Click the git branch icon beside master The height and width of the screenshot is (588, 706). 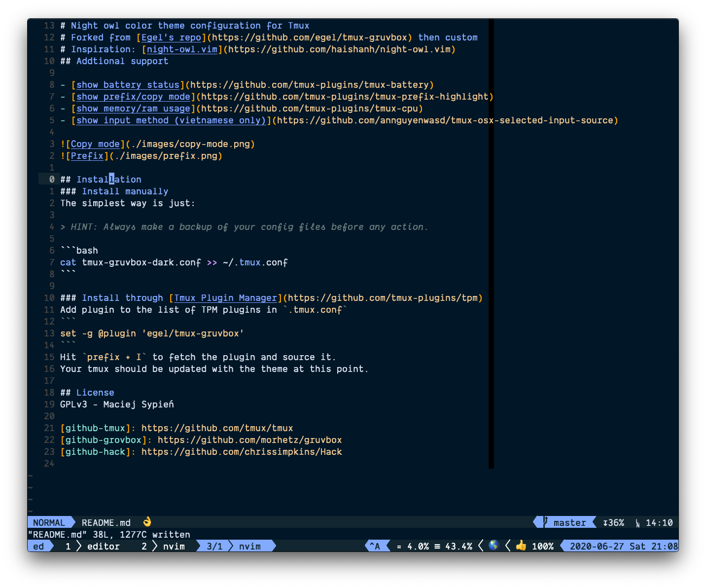coord(545,522)
